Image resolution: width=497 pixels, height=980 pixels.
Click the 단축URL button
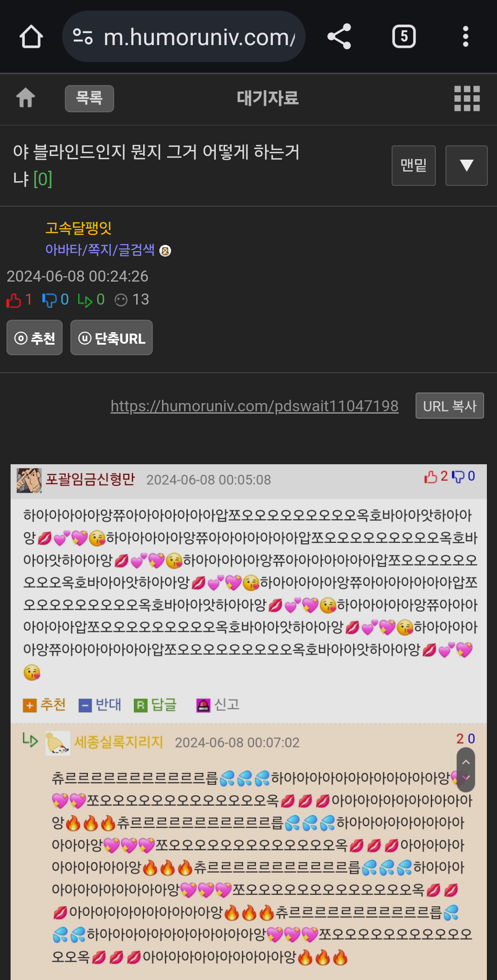click(111, 338)
